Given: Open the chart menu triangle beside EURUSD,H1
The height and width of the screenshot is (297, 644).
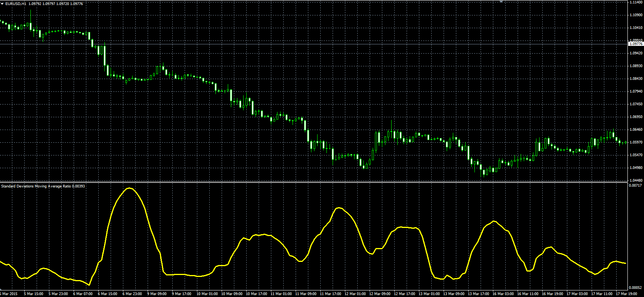Looking at the screenshot, I should click(x=2, y=3).
